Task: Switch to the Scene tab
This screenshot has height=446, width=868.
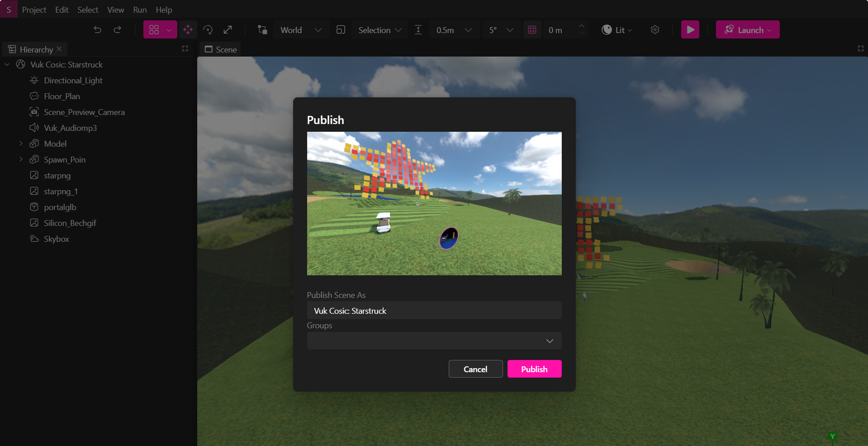Action: [x=221, y=49]
